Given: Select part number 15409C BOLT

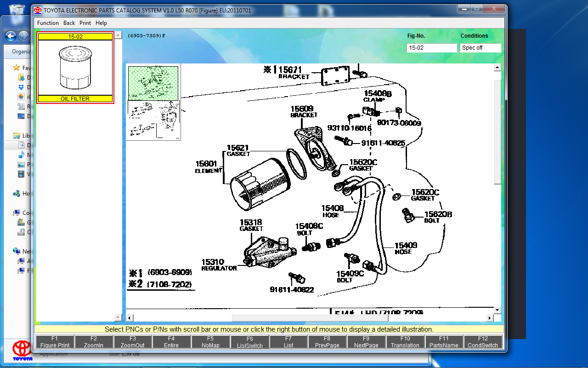Looking at the screenshot, I should [350, 276].
